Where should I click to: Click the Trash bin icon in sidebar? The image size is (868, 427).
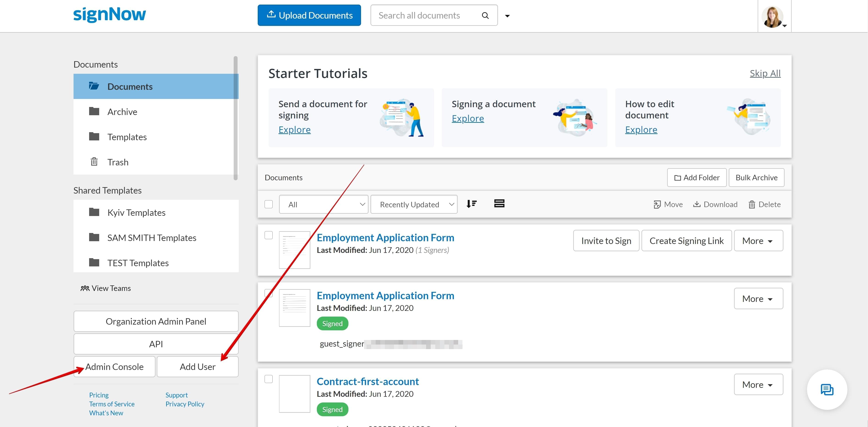pos(94,162)
